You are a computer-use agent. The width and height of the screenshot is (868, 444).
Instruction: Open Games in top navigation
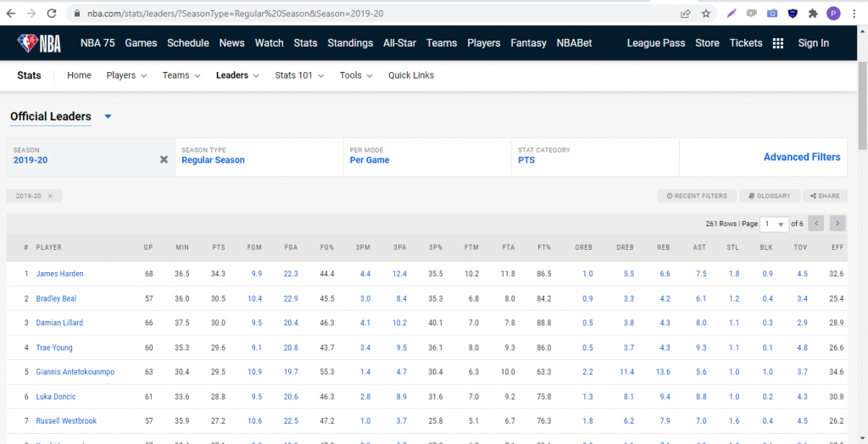(x=142, y=43)
